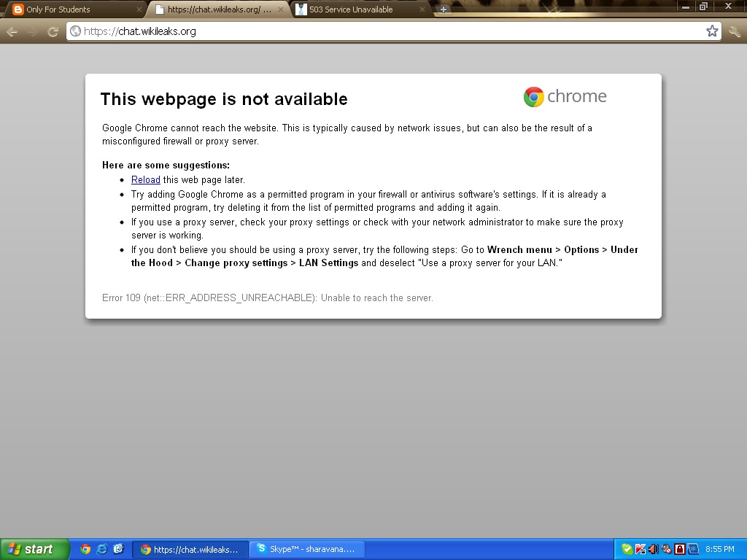
Task: Select the https://chat.wikileaks.org/ tab
Action: pos(219,9)
